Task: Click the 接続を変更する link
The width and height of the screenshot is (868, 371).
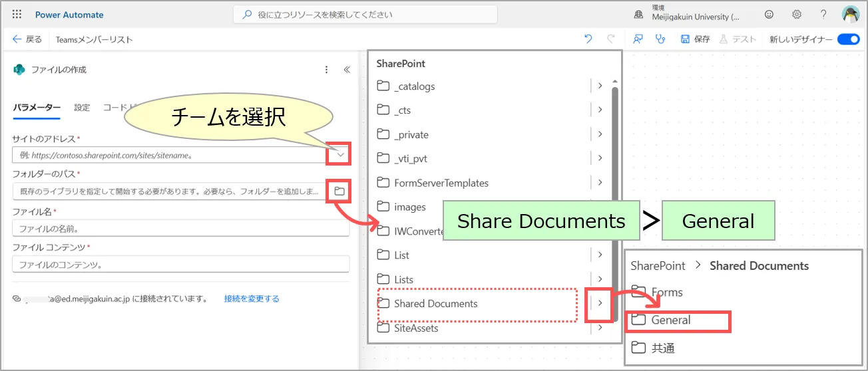Action: coord(252,299)
